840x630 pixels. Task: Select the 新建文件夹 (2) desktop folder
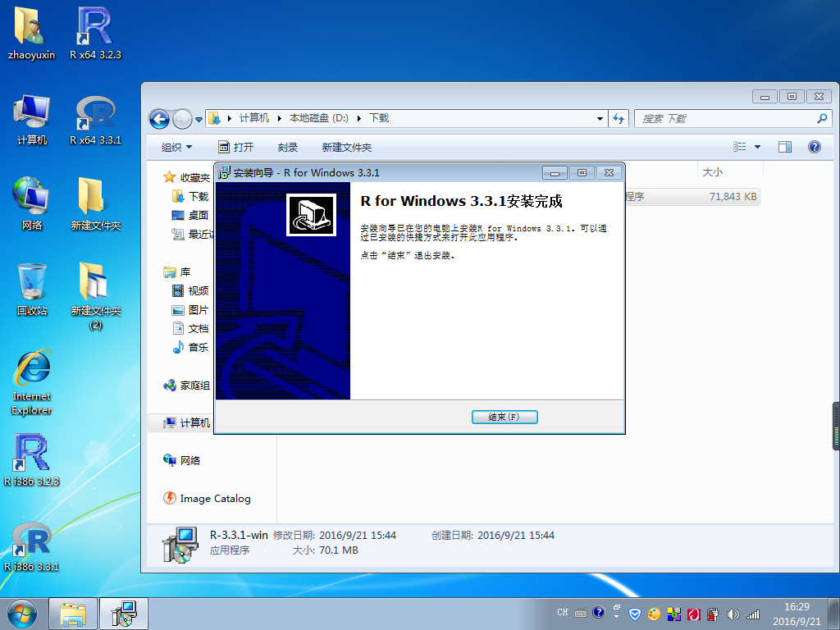click(95, 295)
